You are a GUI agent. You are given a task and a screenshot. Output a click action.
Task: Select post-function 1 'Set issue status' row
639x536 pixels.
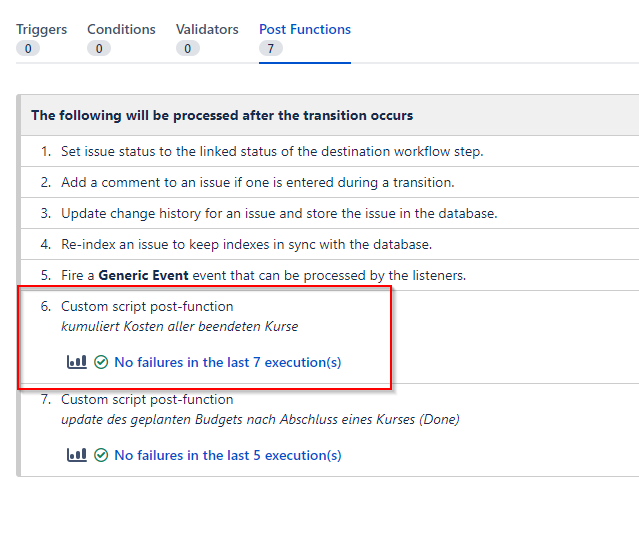coord(330,151)
